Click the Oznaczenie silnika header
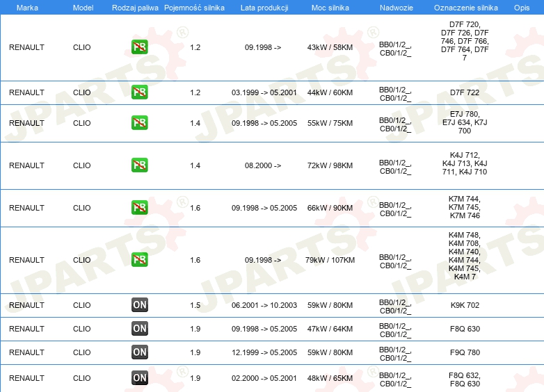The image size is (544, 392). (466, 8)
